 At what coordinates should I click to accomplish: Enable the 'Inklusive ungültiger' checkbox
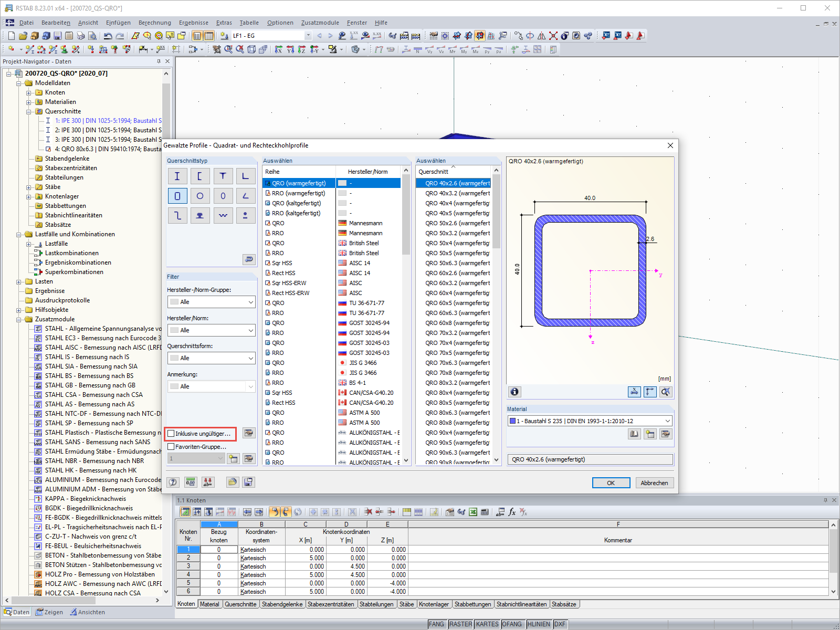click(171, 433)
